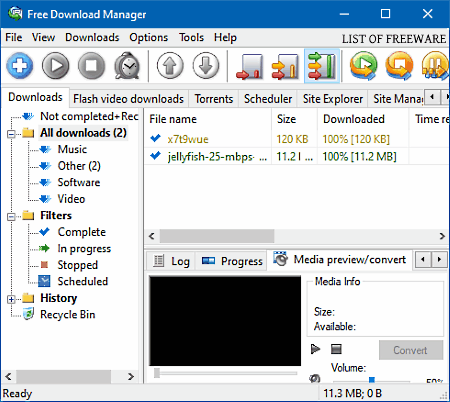Click the speaker mute icon near Volume
450x402 pixels.
[314, 378]
